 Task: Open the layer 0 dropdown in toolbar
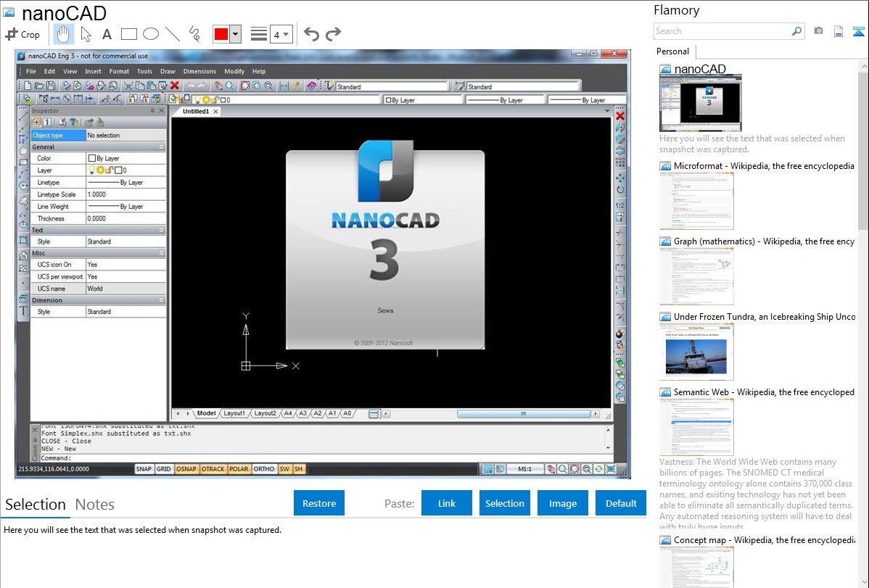point(286,100)
